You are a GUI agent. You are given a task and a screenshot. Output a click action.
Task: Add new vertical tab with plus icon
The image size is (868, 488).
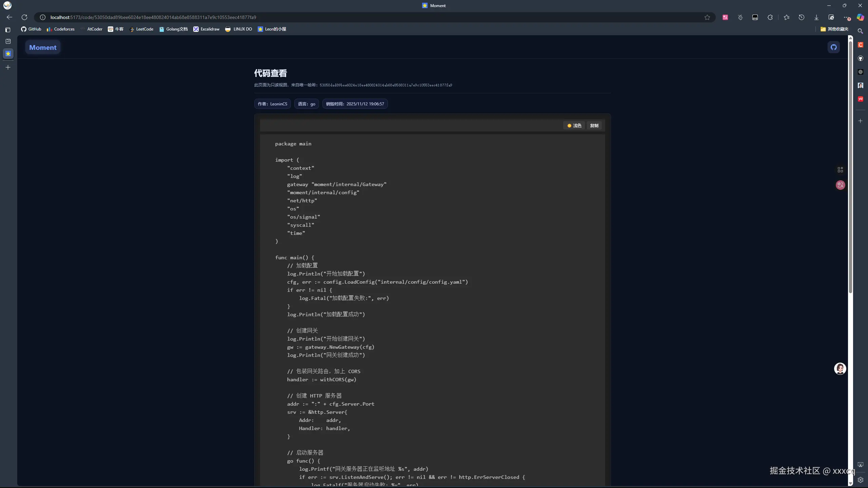[8, 67]
